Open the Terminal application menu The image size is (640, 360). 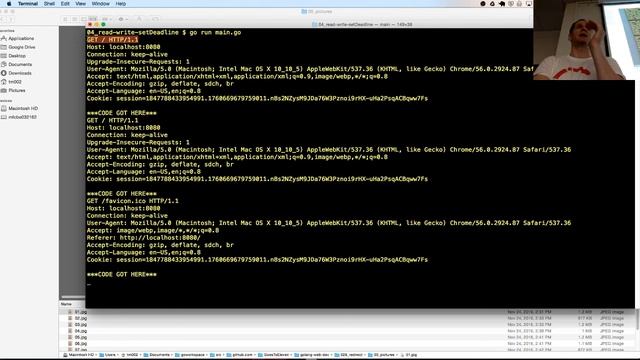[28, 4]
